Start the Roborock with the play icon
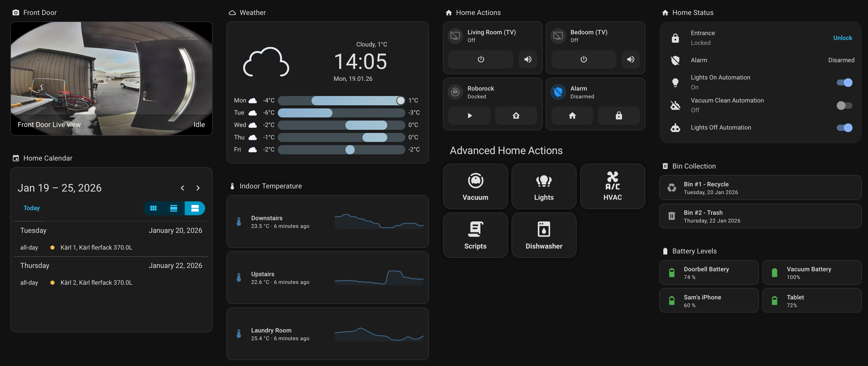 (x=469, y=115)
